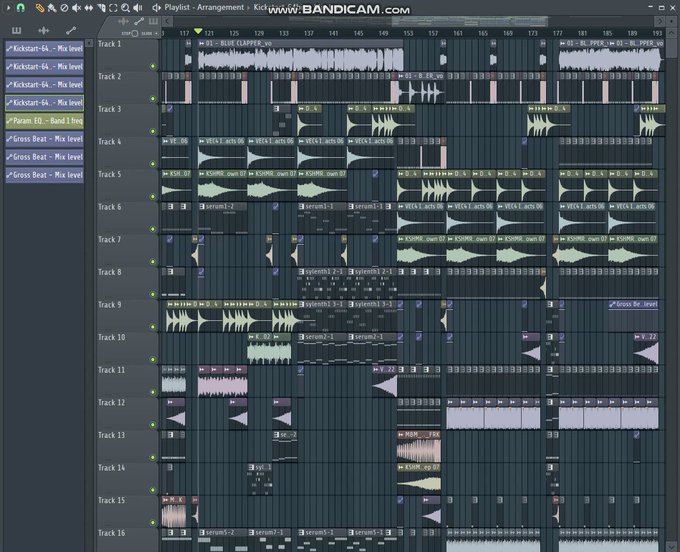Select the Draw pencil tool

tap(39, 7)
